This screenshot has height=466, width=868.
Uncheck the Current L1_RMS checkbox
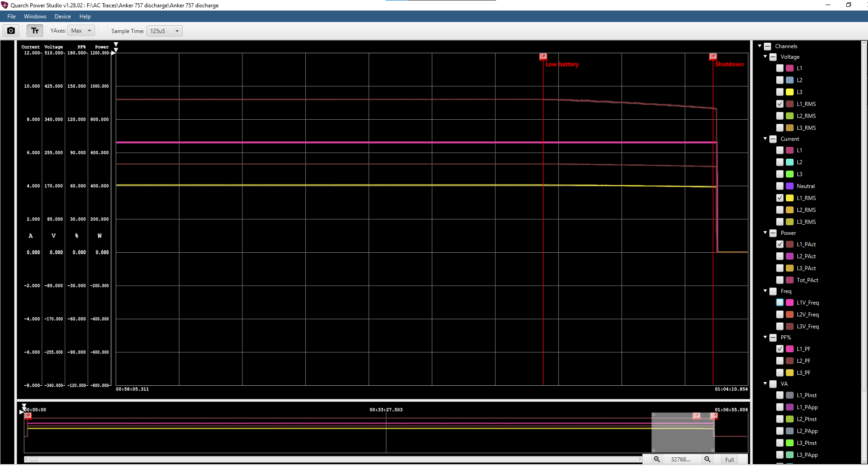(x=780, y=198)
